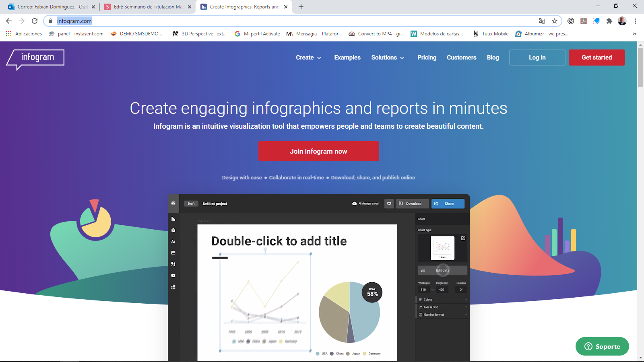Expand the Solutions menu
Screen dimensions: 644x362
388,58
